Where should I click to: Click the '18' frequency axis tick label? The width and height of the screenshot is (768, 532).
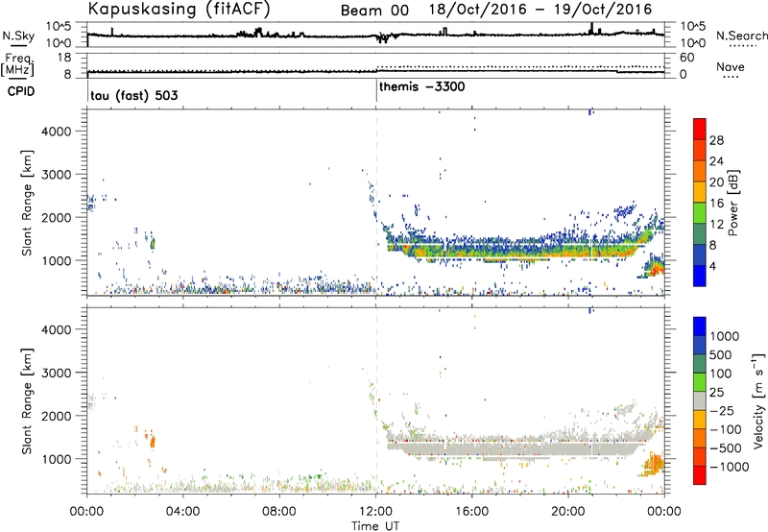point(64,58)
